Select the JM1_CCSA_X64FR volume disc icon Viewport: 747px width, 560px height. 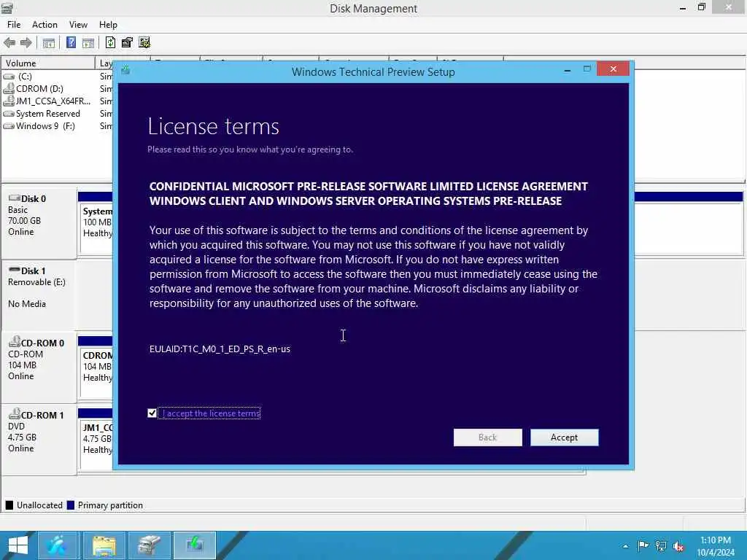pyautogui.click(x=9, y=101)
